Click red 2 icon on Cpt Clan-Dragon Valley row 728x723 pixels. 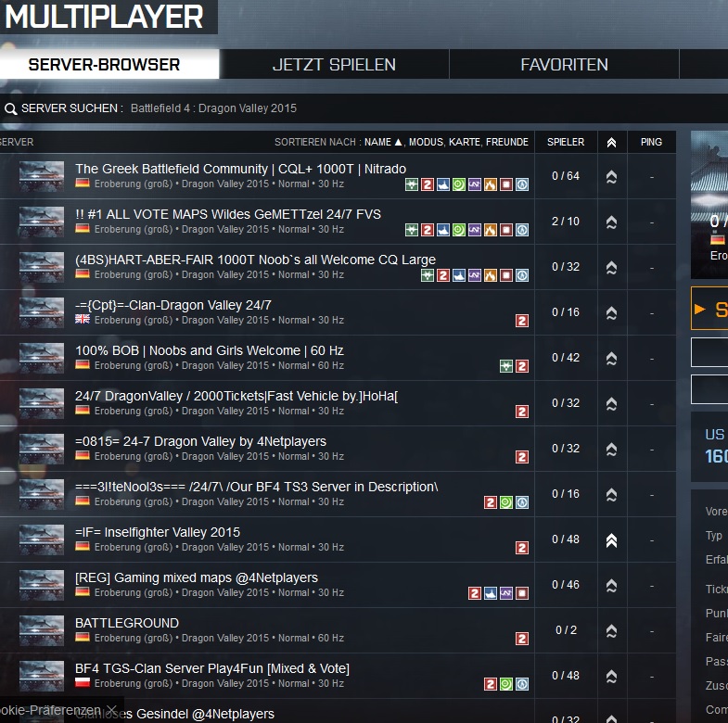pos(522,321)
